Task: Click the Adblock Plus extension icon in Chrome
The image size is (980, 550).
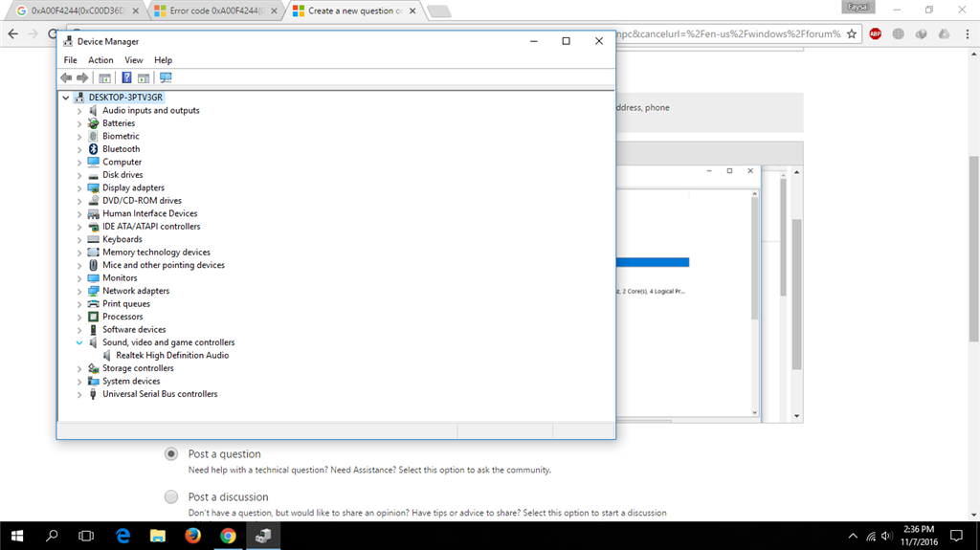Action: point(875,33)
